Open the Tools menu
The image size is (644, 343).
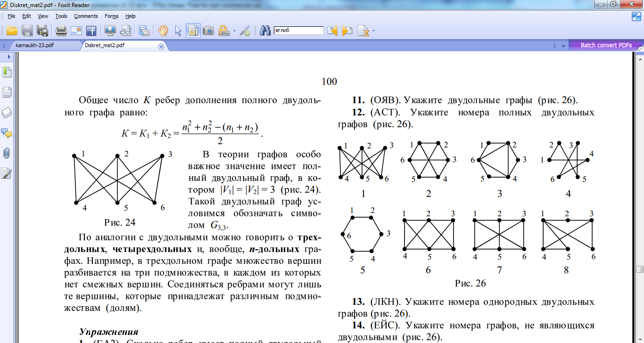click(x=61, y=16)
